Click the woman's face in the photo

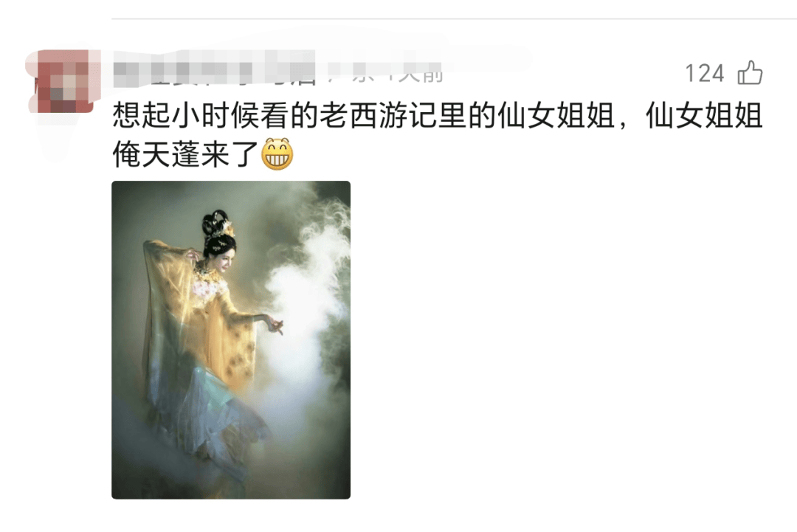224,260
